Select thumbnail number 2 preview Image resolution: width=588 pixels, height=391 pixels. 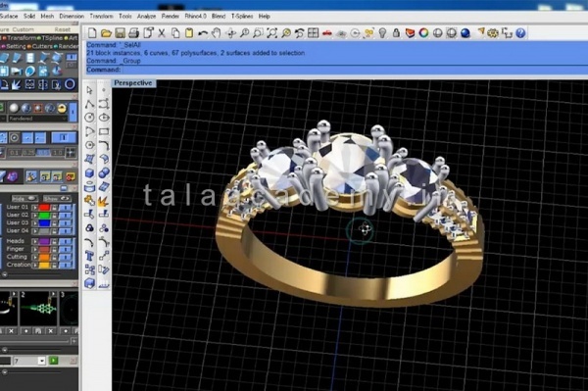pos(38,308)
